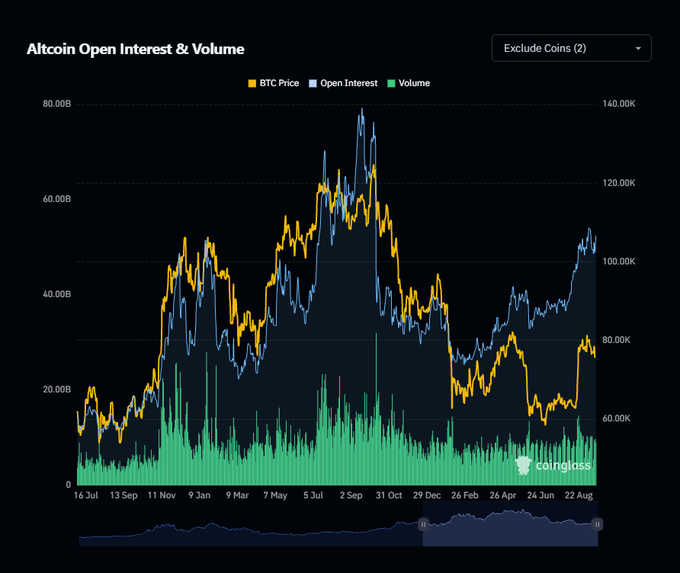Click the 22 Aug date label

[x=579, y=495]
